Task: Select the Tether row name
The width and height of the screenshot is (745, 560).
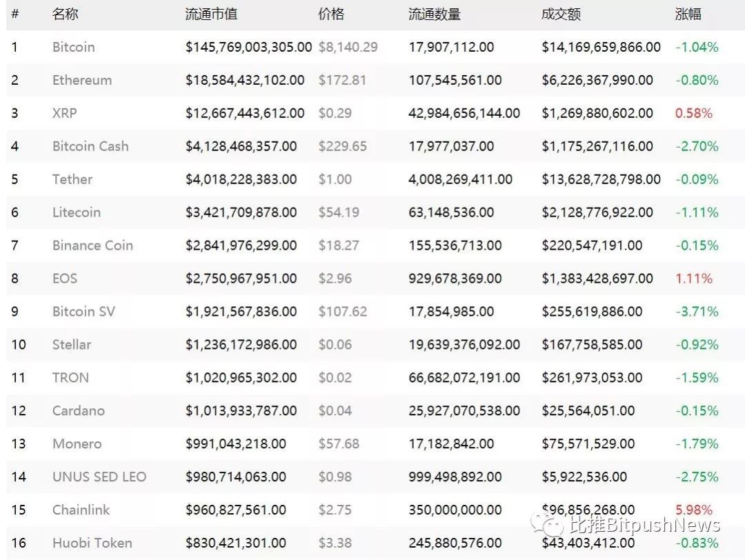Action: tap(72, 179)
